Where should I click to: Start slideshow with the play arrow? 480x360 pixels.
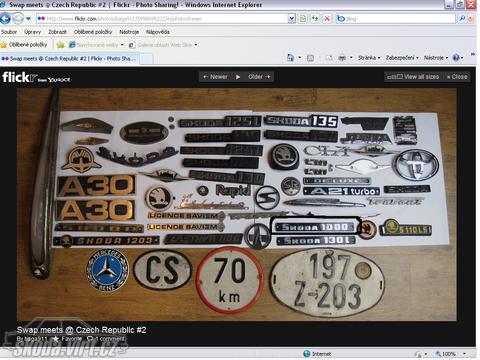coord(238,77)
